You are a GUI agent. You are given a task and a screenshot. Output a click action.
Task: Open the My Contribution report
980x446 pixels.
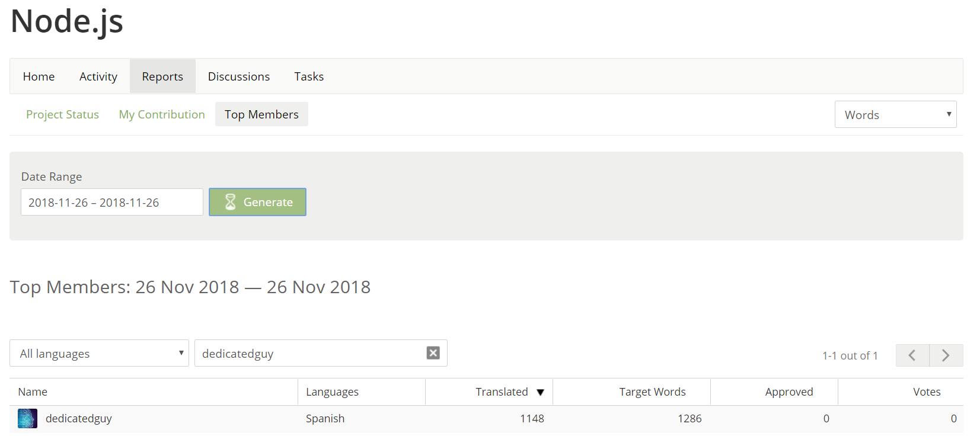coord(162,114)
